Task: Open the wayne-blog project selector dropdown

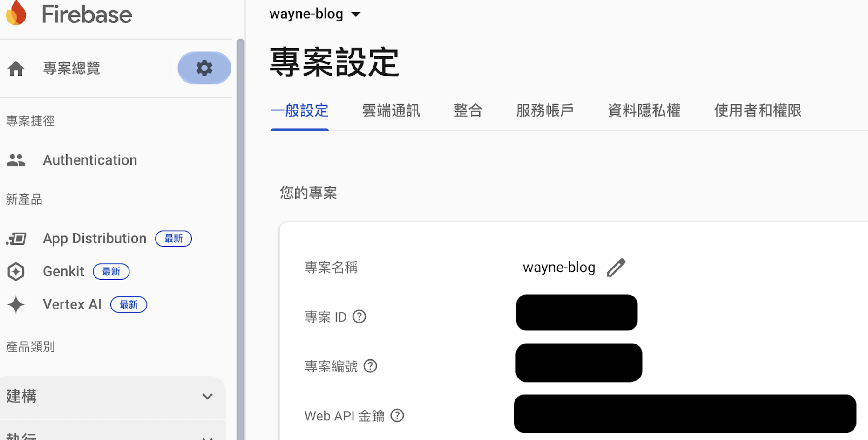Action: coord(315,14)
